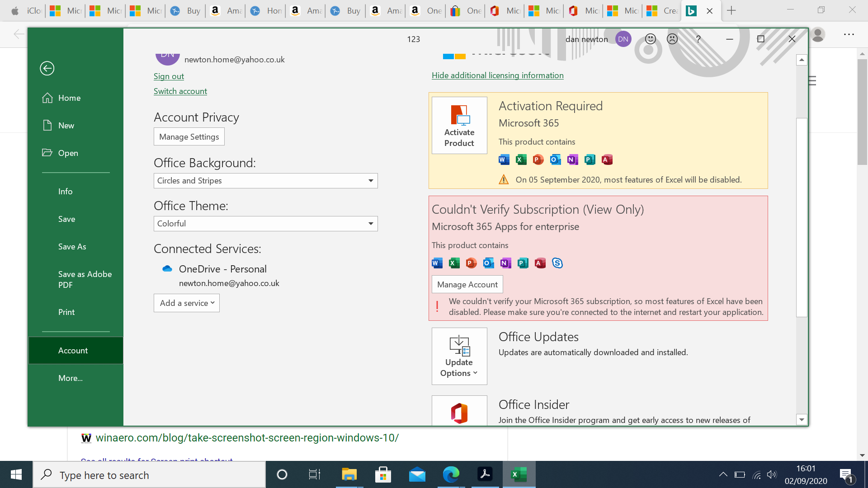Select Open in the backstage sidebar

(x=75, y=153)
